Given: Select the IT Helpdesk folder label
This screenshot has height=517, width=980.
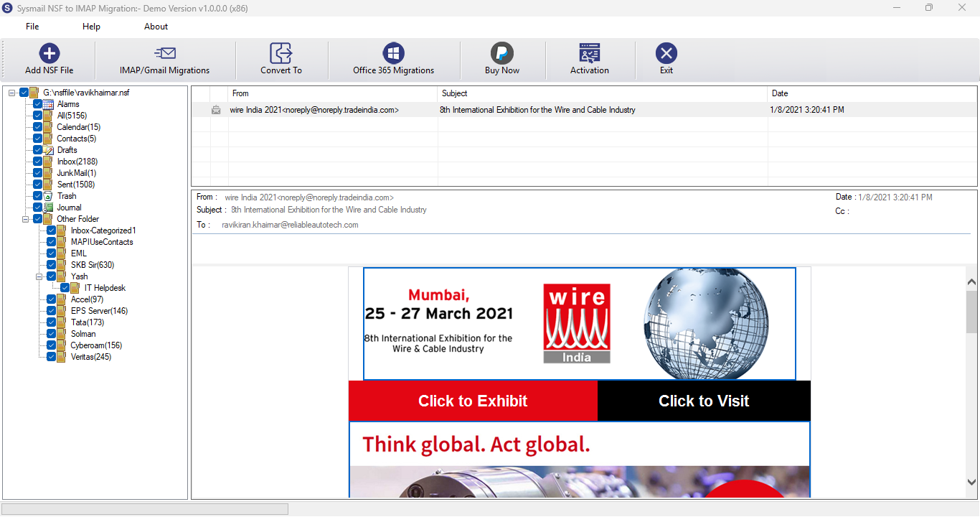Looking at the screenshot, I should click(105, 288).
